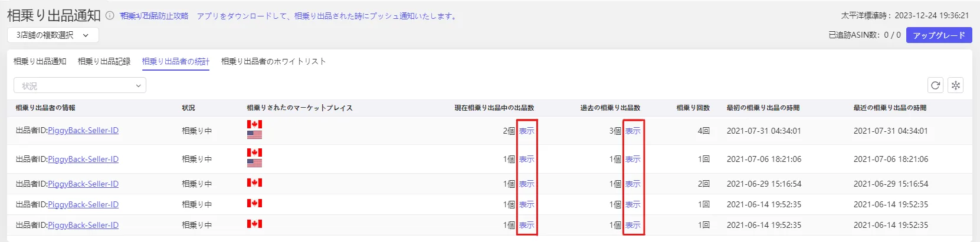Select 1回 count in the 2021-07-06 row
The width and height of the screenshot is (980, 242).
pyautogui.click(x=703, y=159)
